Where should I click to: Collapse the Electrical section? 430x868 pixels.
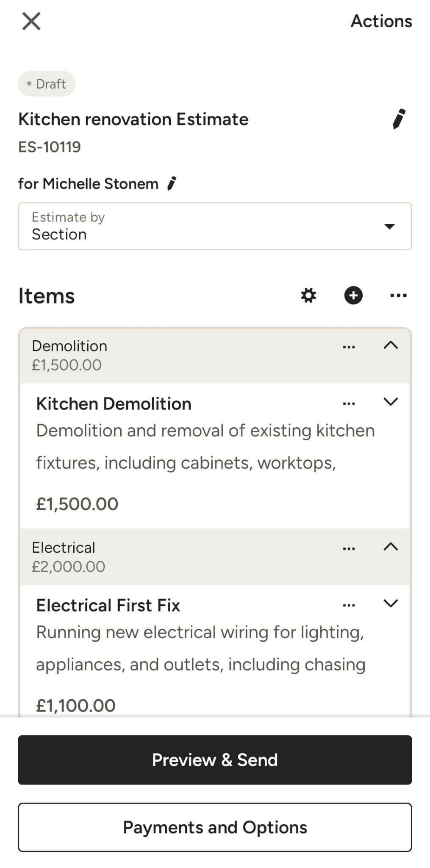point(391,547)
